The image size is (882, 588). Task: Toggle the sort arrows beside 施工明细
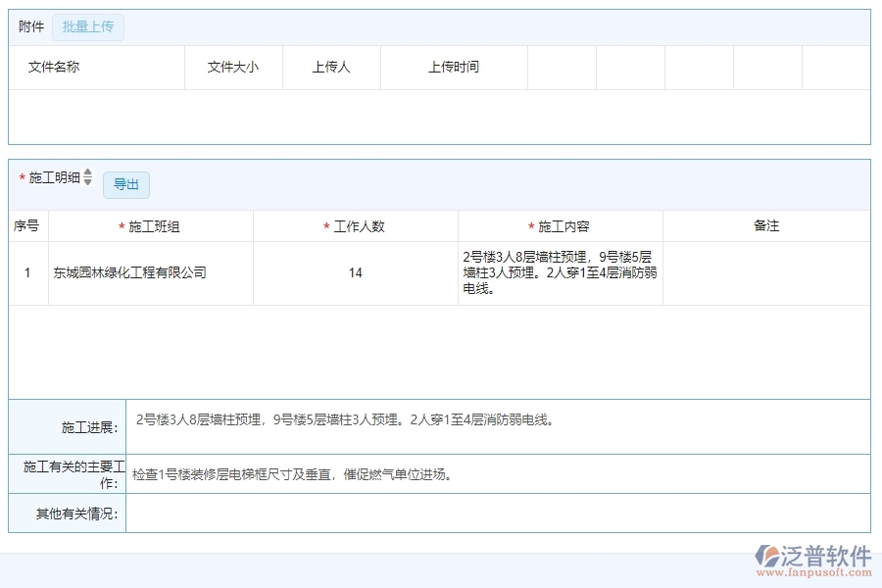(87, 177)
